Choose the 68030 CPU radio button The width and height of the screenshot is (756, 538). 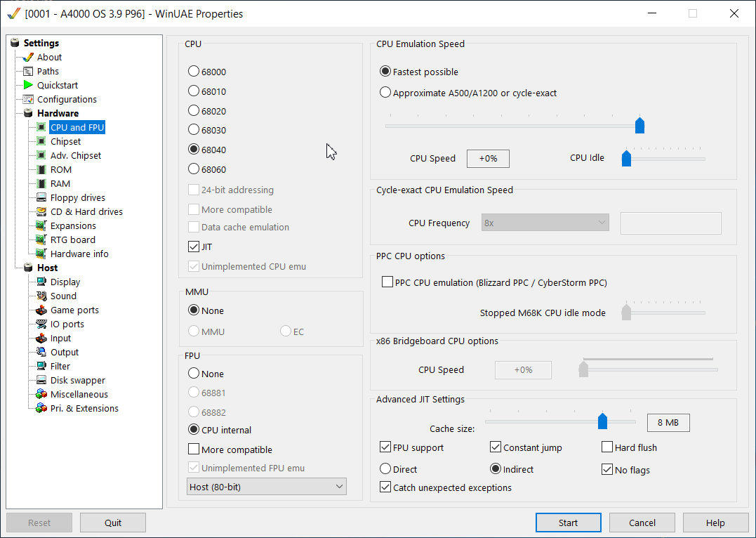coord(193,130)
